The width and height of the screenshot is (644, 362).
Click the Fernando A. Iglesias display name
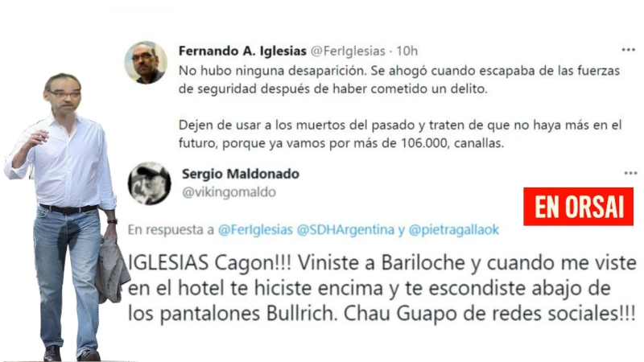point(242,51)
